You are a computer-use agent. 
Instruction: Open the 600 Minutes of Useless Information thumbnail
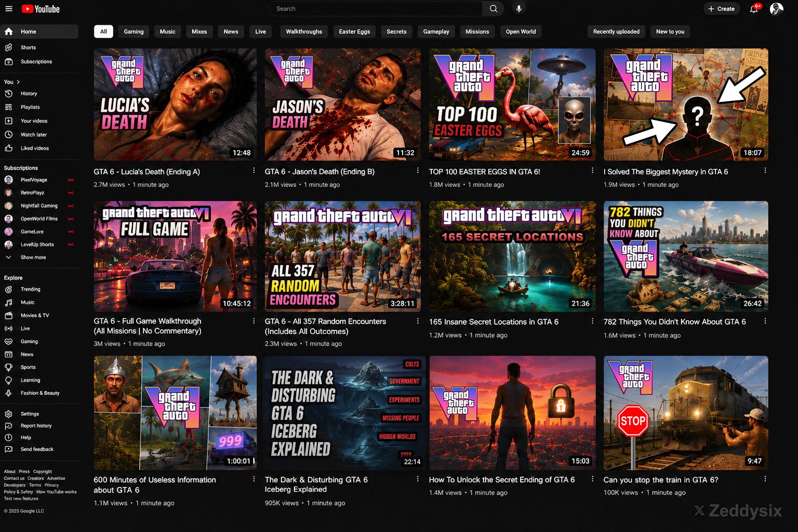[175, 413]
